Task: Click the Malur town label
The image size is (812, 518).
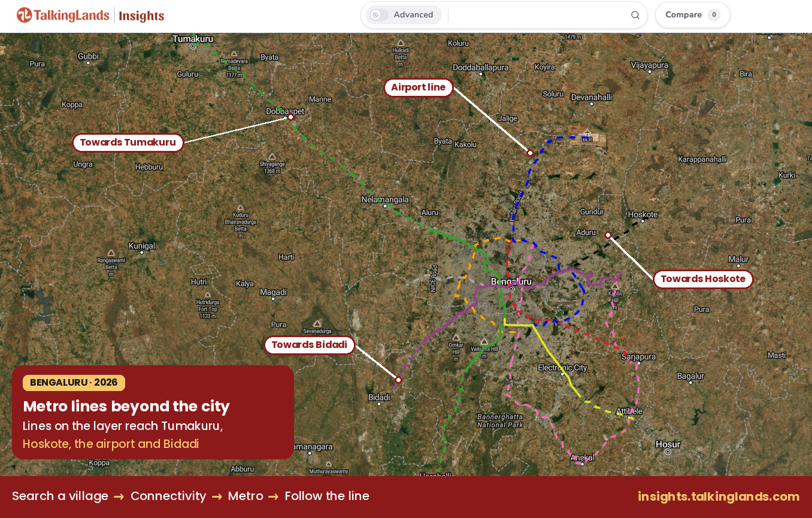Action: coord(738,259)
